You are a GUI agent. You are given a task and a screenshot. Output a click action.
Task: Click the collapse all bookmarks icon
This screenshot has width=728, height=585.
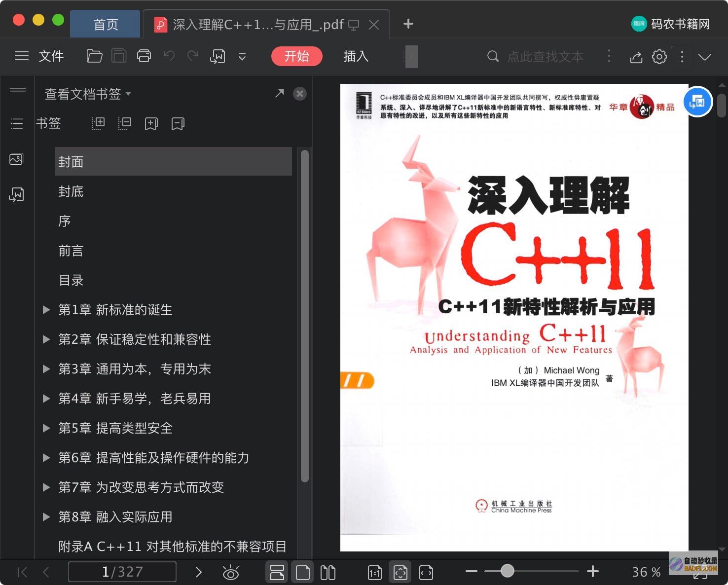(x=125, y=123)
